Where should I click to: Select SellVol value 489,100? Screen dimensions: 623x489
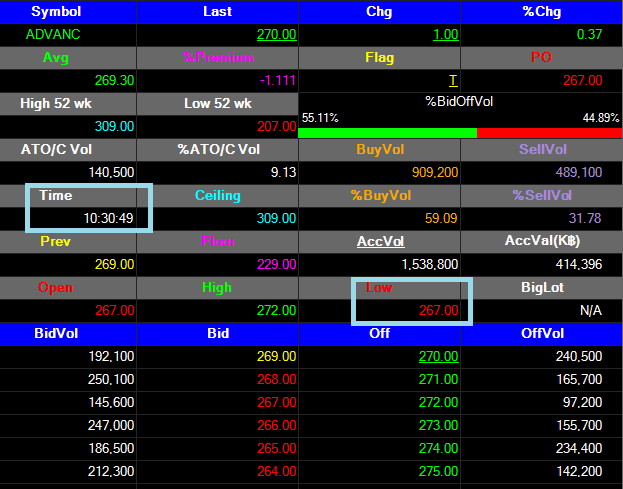[x=578, y=172]
